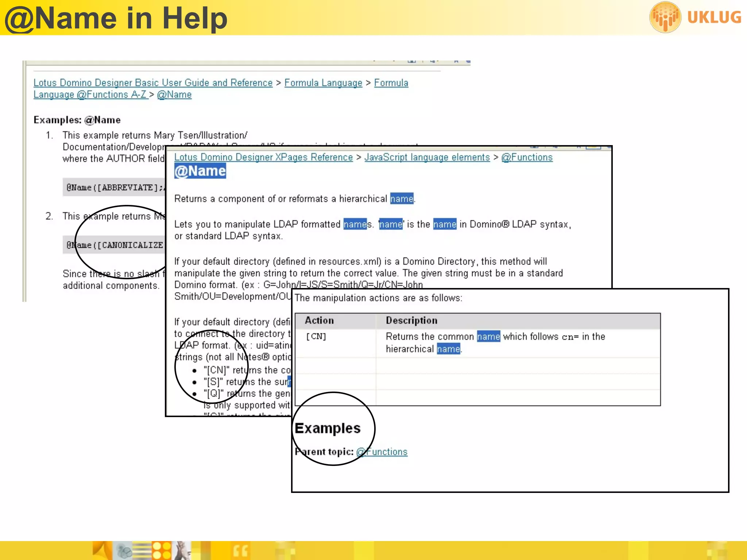Click the dotted grid icon in footer strip
The image size is (747, 560).
pos(162,551)
